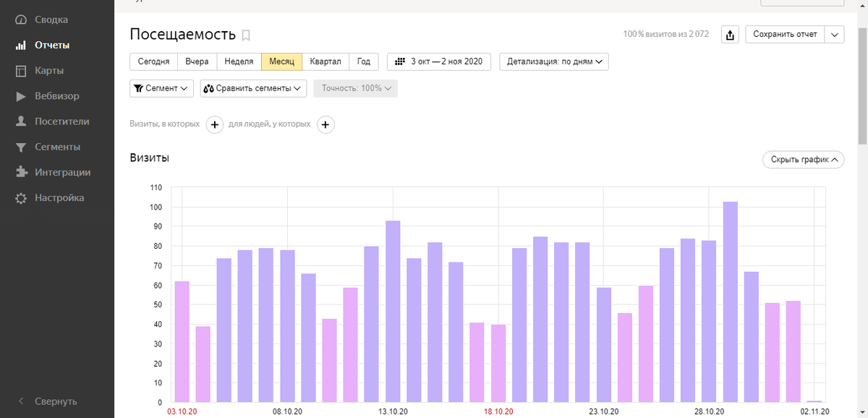Bookmark the Посещаемость report
Image resolution: width=868 pixels, height=418 pixels.
tap(246, 35)
